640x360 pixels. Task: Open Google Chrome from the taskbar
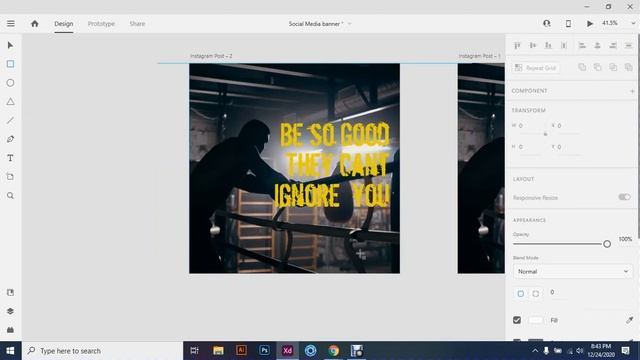[x=333, y=350]
